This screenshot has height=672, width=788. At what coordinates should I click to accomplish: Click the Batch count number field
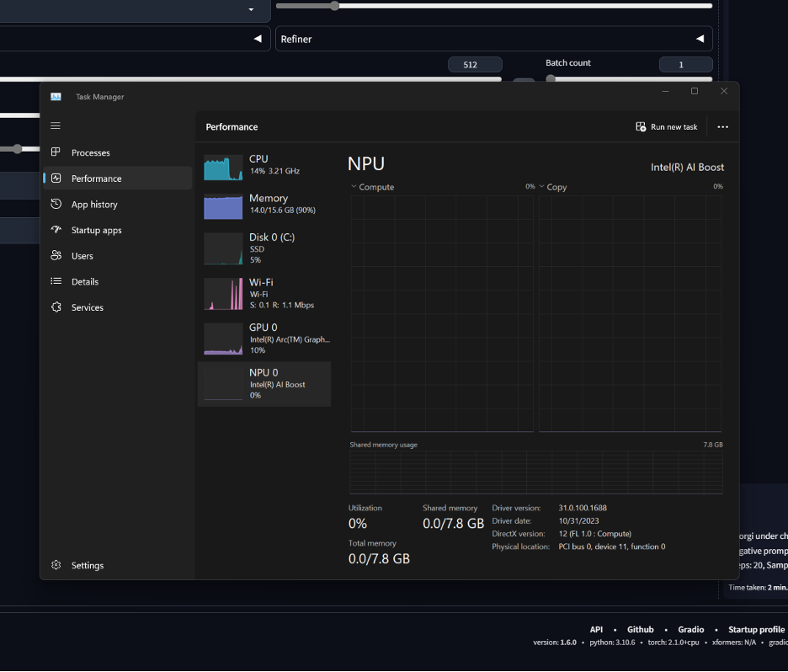pos(685,65)
